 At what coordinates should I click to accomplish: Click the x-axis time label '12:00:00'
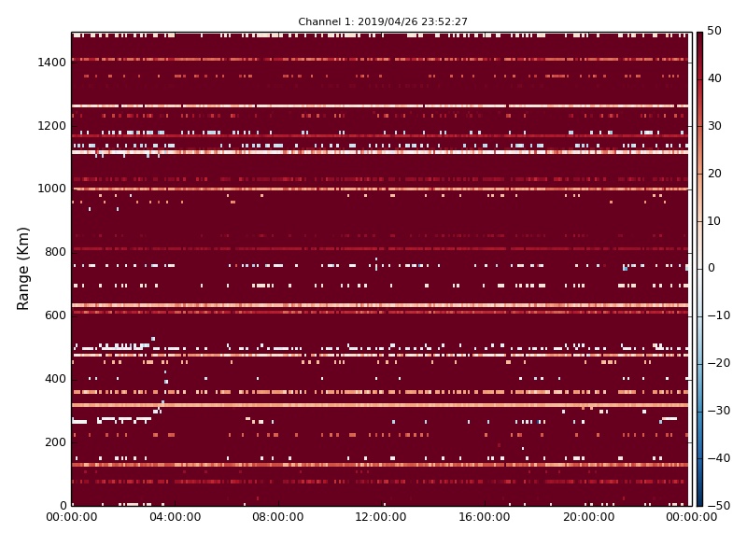381,517
